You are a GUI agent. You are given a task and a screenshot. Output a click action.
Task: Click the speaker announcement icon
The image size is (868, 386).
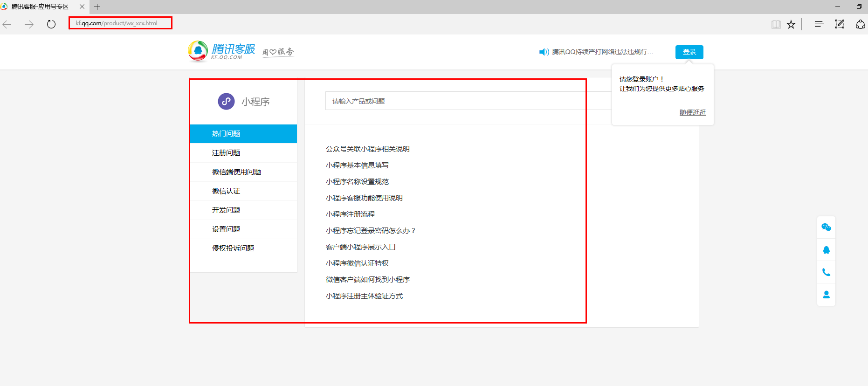(x=544, y=52)
